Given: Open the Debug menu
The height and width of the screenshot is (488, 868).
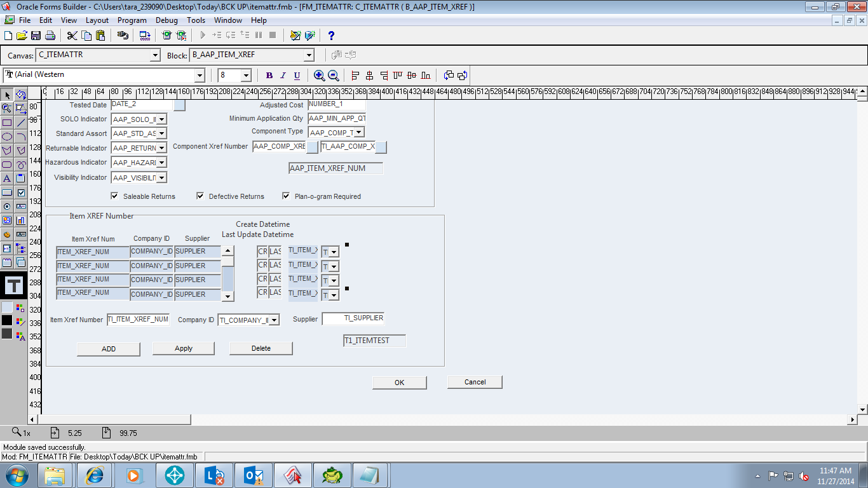Looking at the screenshot, I should tap(167, 20).
